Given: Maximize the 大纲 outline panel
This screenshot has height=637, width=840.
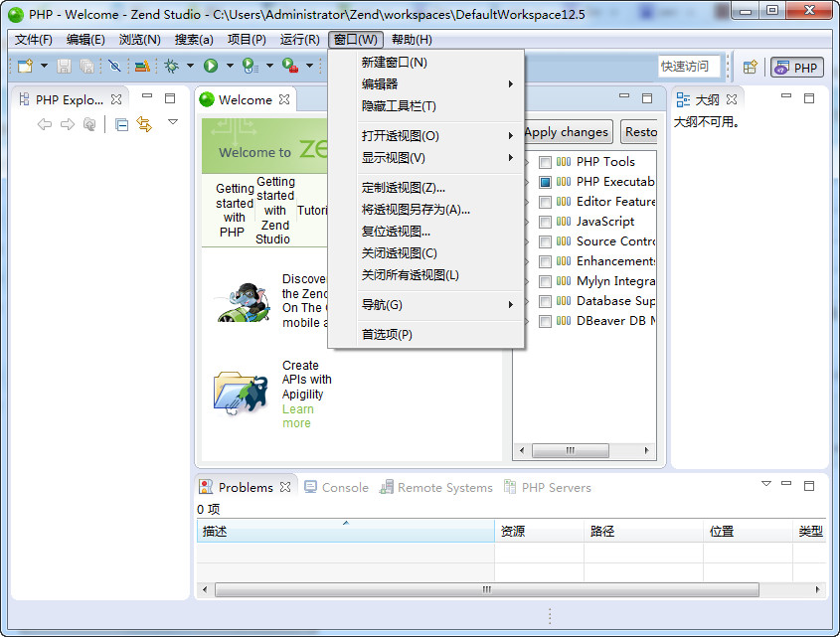Looking at the screenshot, I should [x=809, y=98].
